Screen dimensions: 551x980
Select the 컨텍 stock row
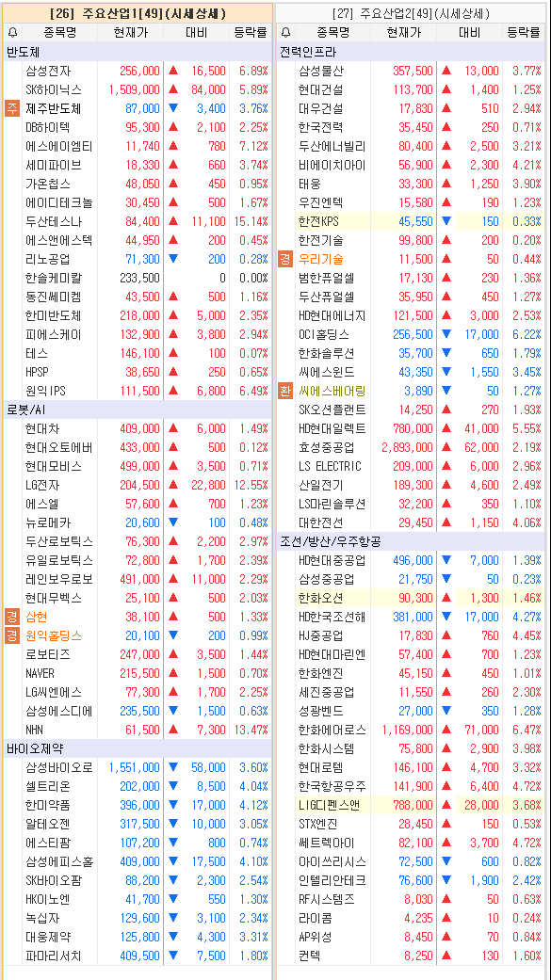[x=411, y=956]
